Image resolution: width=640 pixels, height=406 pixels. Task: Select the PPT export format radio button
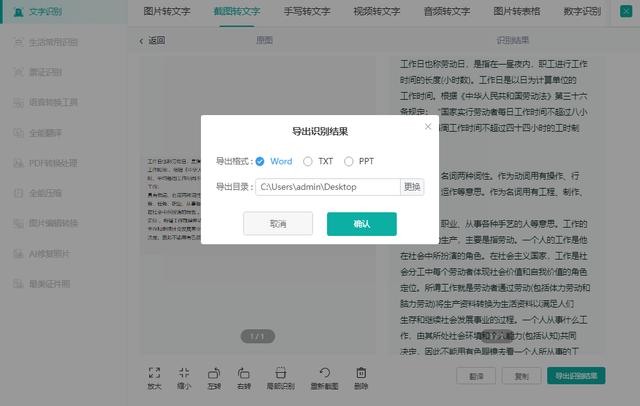[x=349, y=162]
